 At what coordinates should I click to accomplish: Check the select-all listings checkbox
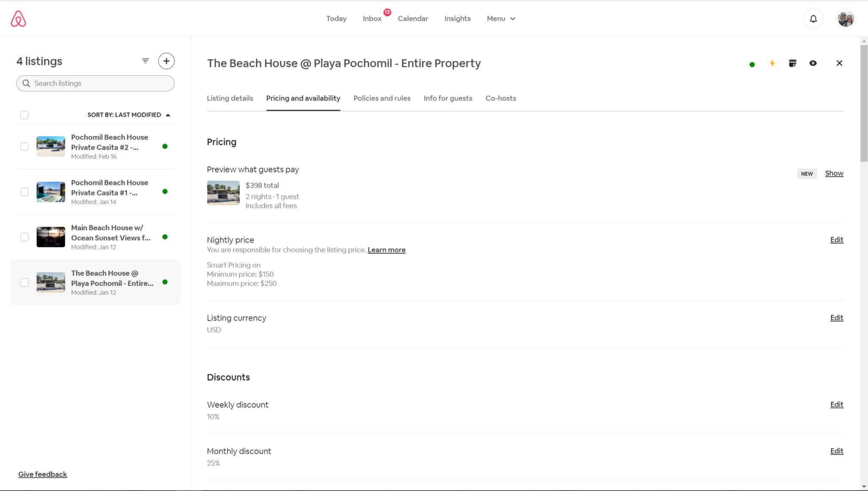(x=25, y=115)
